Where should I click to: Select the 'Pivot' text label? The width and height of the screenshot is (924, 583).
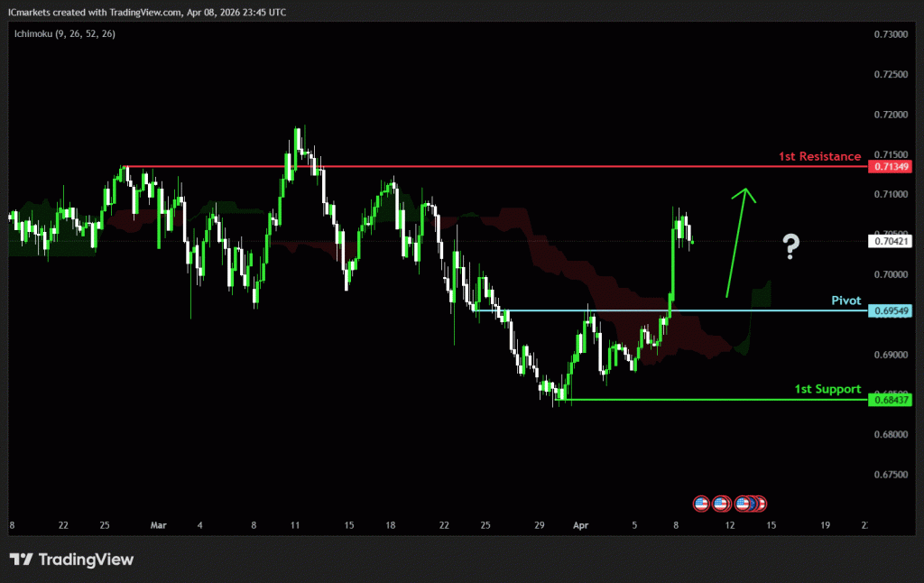[845, 300]
